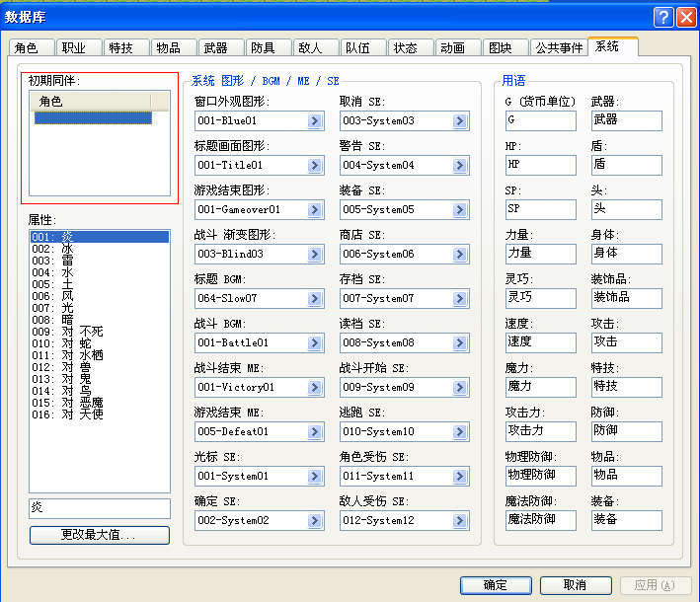Click arrow icon beside 010-System10

(460, 432)
